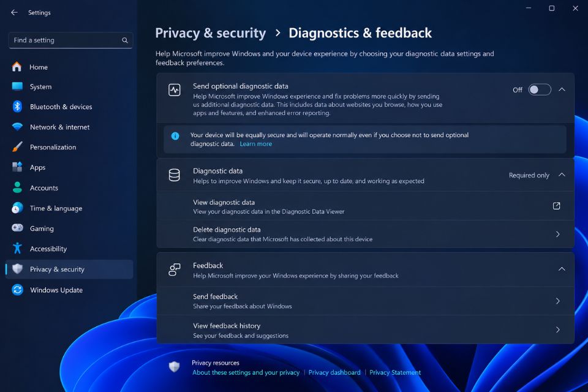This screenshot has width=588, height=392.
Task: Click the Diagnostics & feedback heading
Action: (x=360, y=33)
